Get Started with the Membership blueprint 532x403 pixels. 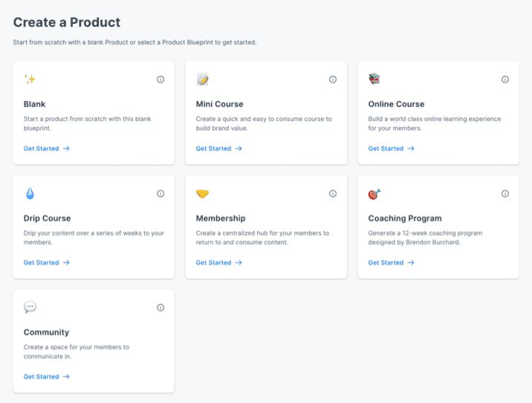tap(219, 263)
